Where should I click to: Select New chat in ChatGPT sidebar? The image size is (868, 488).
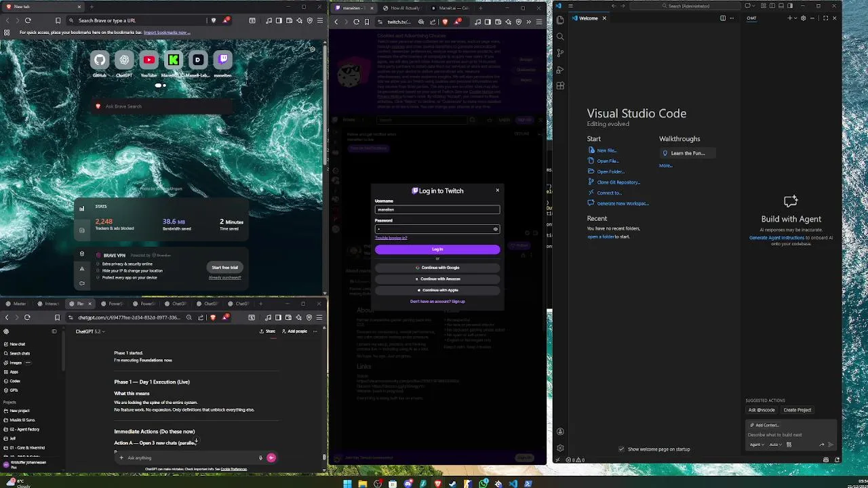pos(18,344)
